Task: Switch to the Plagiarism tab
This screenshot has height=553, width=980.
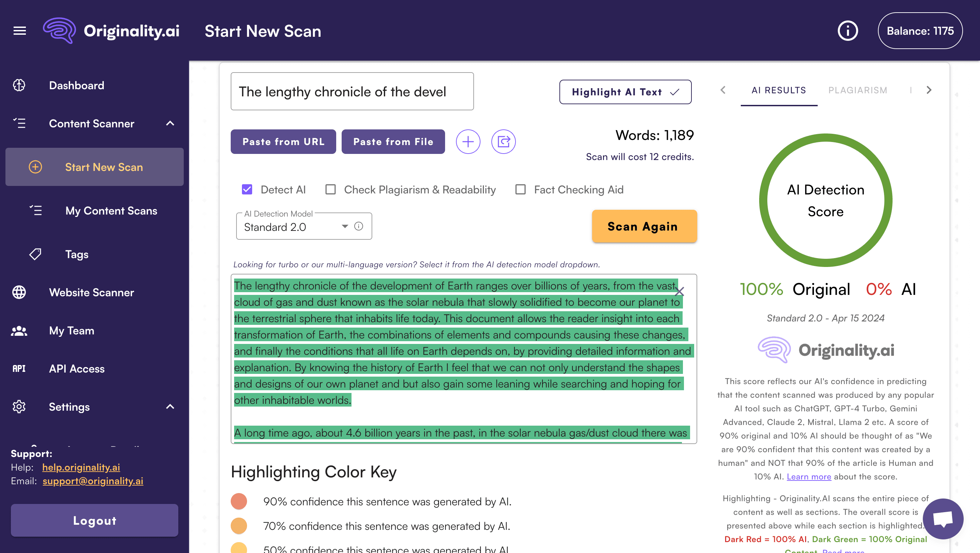Action: 857,90
